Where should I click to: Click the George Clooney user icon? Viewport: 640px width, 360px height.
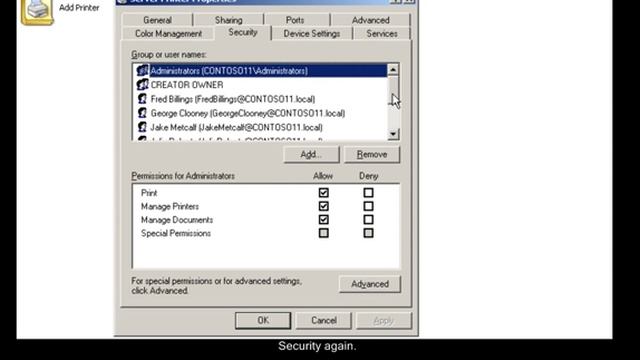click(x=142, y=113)
